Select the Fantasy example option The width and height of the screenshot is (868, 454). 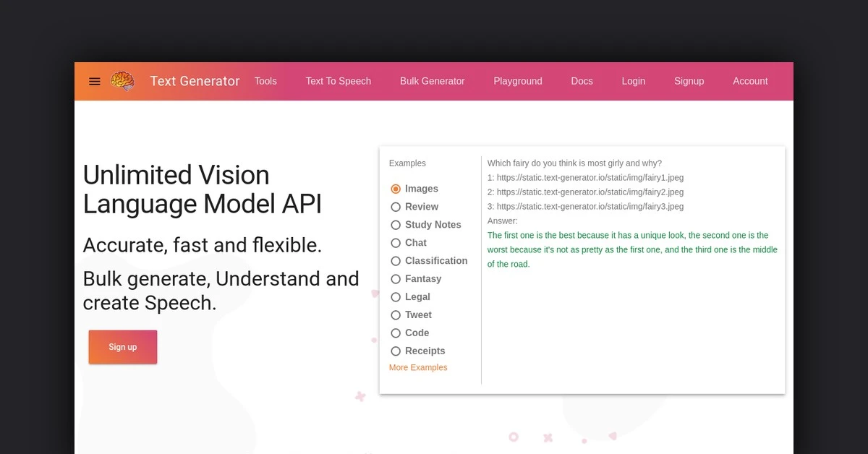click(396, 279)
